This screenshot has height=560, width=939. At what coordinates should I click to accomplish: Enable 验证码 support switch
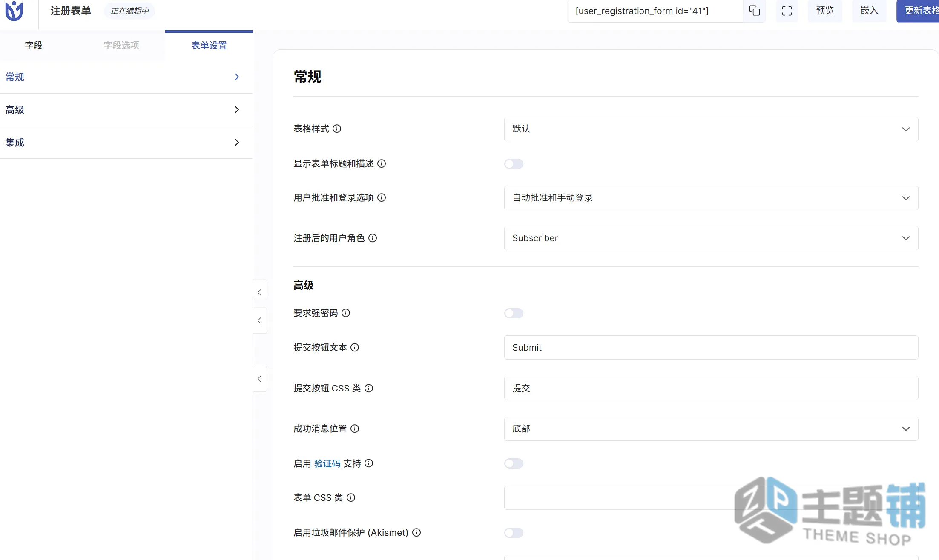(514, 463)
